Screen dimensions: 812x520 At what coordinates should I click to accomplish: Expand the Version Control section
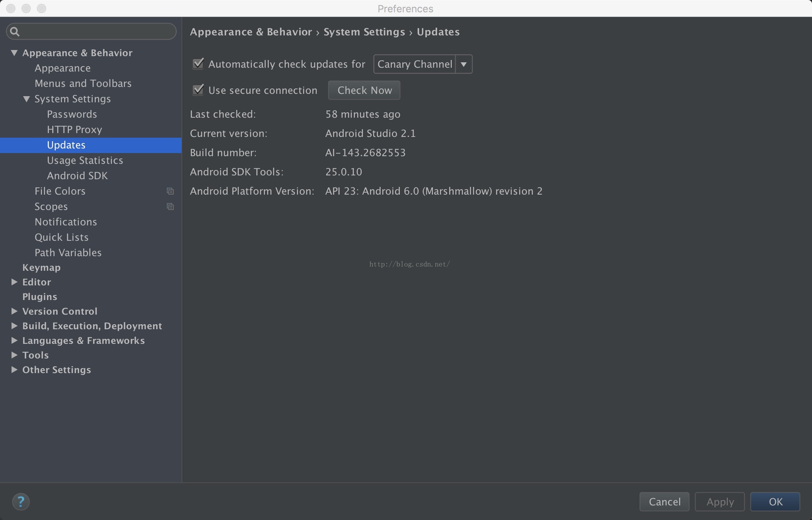click(x=14, y=311)
